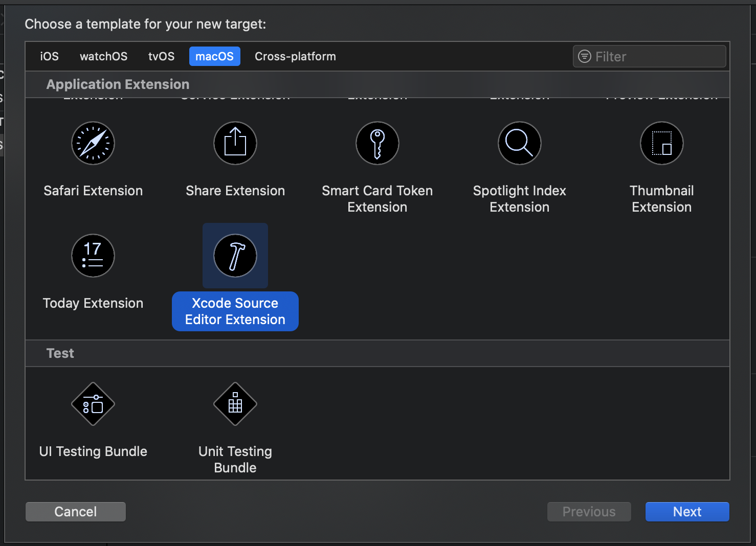The height and width of the screenshot is (546, 756).
Task: Pick the Smart Card Token key icon
Action: 377,143
